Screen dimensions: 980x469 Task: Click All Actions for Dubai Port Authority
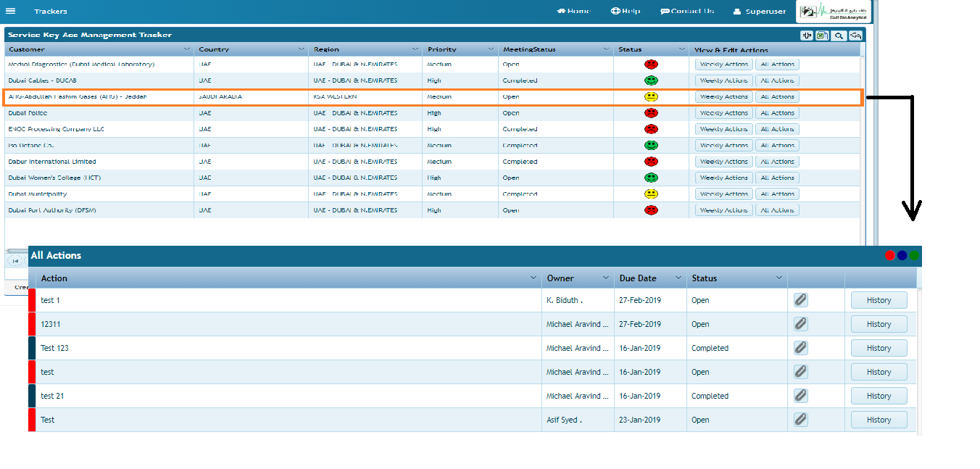(777, 210)
